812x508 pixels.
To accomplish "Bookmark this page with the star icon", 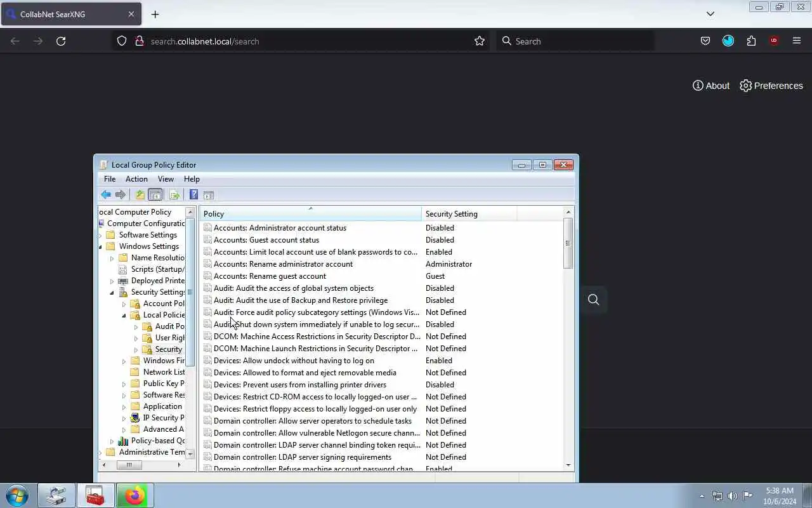I will 480,41.
